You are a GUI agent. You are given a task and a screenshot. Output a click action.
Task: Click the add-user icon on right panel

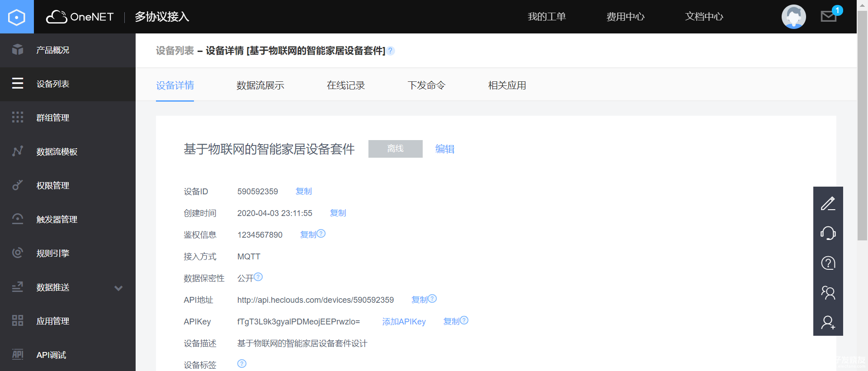click(828, 322)
